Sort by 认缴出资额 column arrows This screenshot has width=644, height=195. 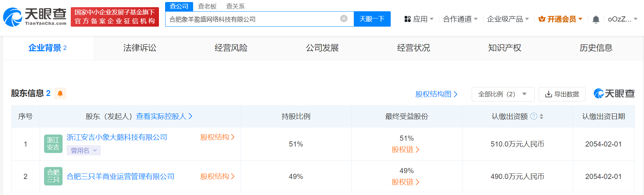click(x=541, y=116)
